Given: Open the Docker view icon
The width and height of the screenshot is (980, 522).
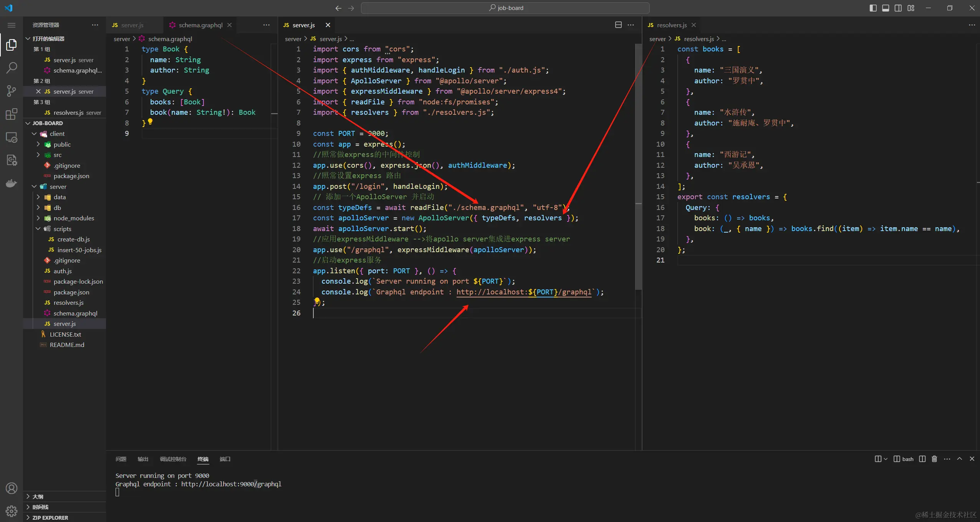Looking at the screenshot, I should (12, 183).
